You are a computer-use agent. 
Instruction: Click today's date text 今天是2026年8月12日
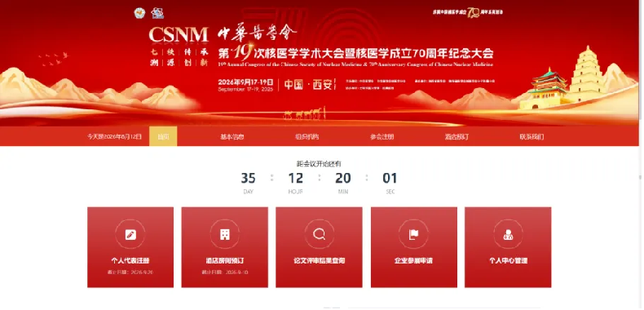pyautogui.click(x=114, y=136)
